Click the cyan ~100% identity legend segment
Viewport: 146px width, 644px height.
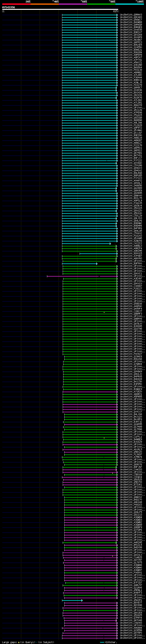[130, 4]
